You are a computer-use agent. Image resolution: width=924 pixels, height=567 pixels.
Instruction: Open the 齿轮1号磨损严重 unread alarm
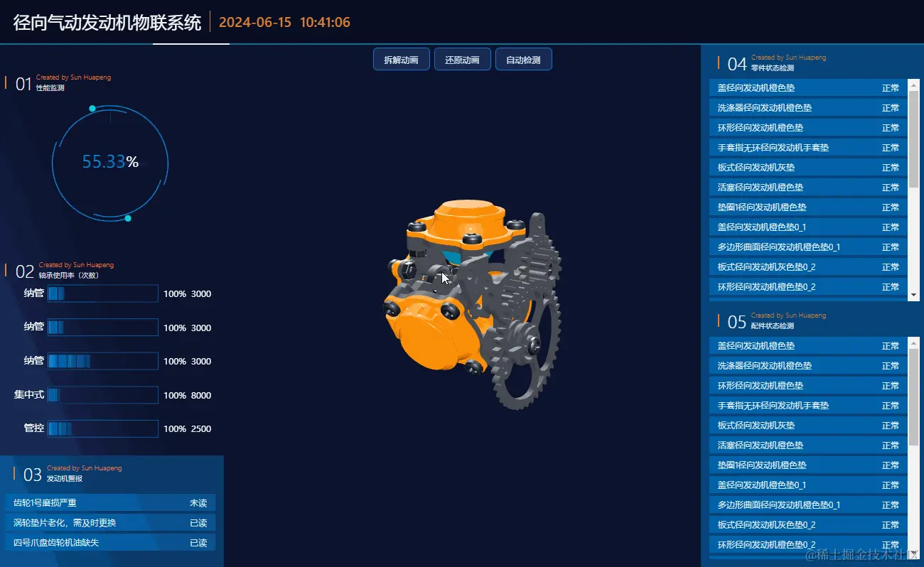click(x=110, y=503)
